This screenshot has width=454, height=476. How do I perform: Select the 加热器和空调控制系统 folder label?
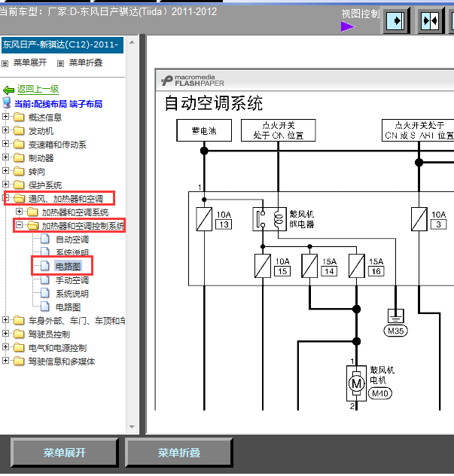pos(83,226)
